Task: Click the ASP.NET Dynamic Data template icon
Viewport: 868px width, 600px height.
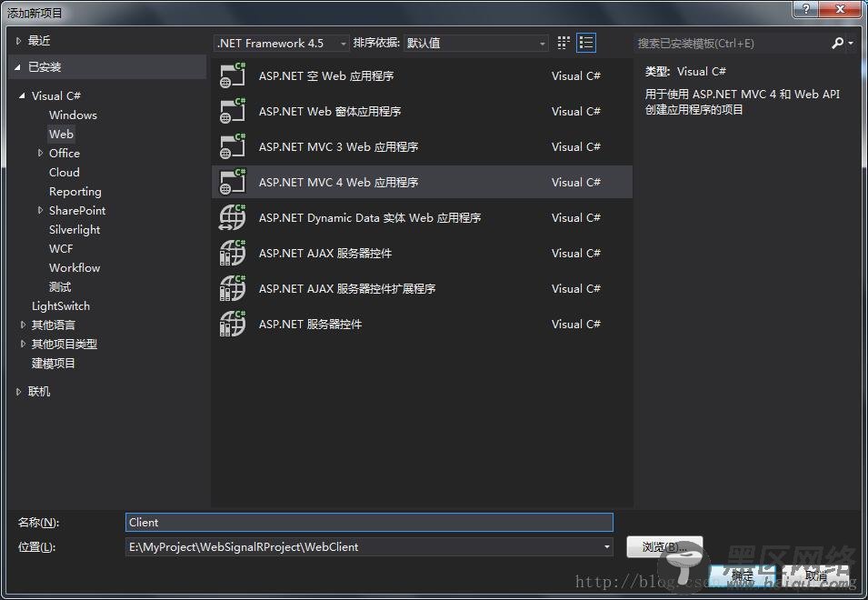Action: pos(233,217)
